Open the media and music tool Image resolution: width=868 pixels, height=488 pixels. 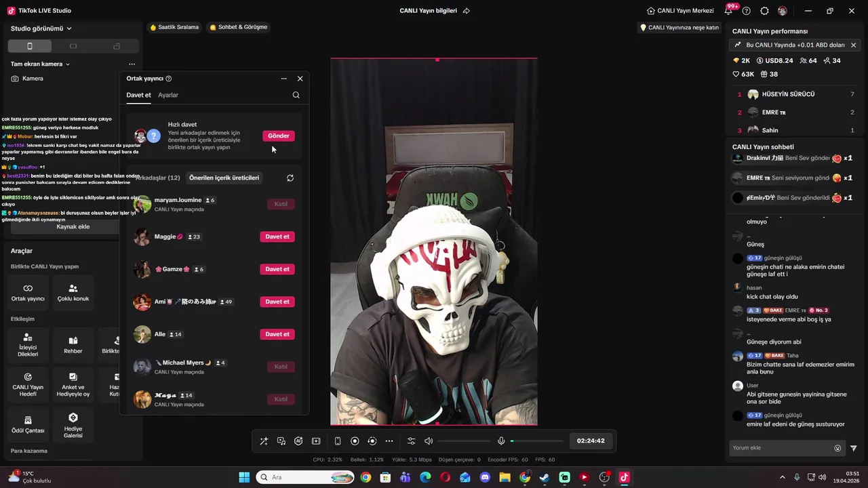(x=281, y=441)
